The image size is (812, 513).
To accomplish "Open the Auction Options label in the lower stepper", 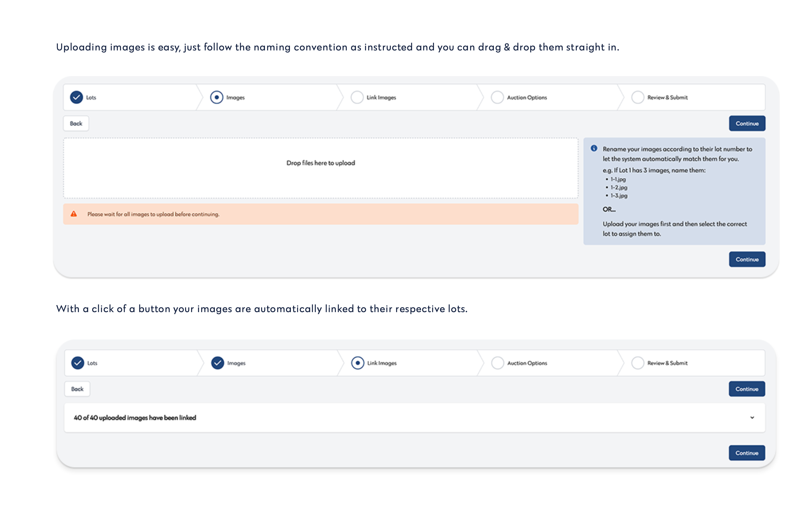I will coord(527,363).
